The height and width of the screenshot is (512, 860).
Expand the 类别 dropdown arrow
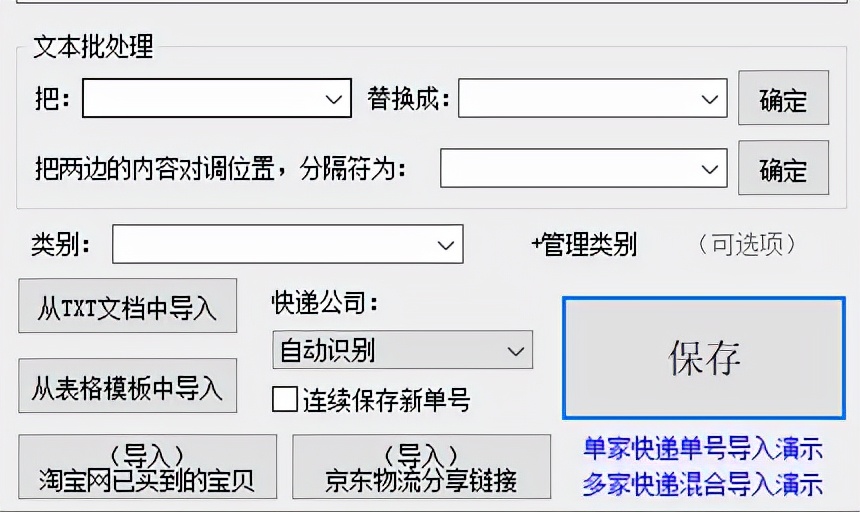[x=445, y=244]
